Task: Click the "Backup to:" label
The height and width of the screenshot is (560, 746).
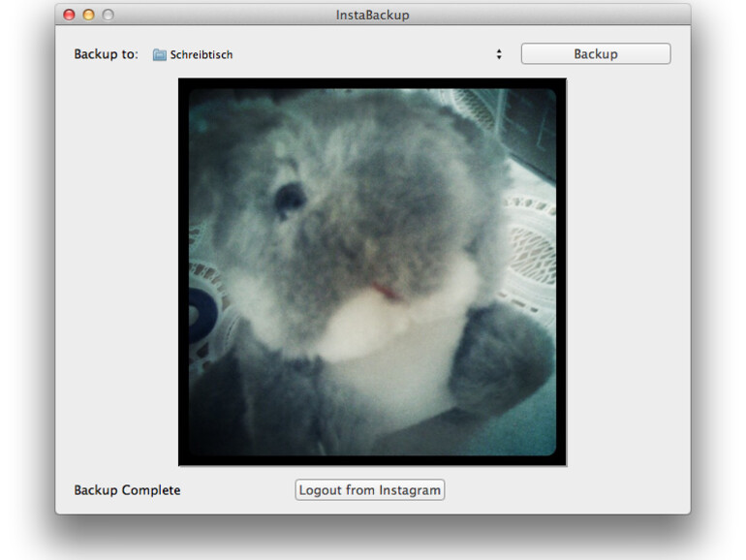Action: click(x=106, y=54)
